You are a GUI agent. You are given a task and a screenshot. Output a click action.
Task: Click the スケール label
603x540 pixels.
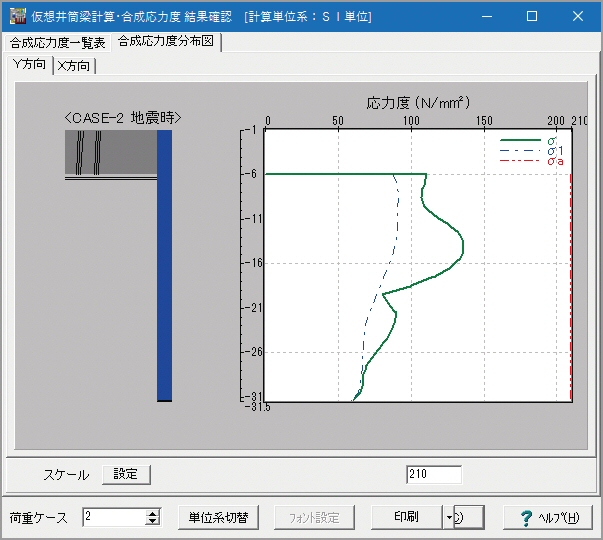pyautogui.click(x=66, y=475)
